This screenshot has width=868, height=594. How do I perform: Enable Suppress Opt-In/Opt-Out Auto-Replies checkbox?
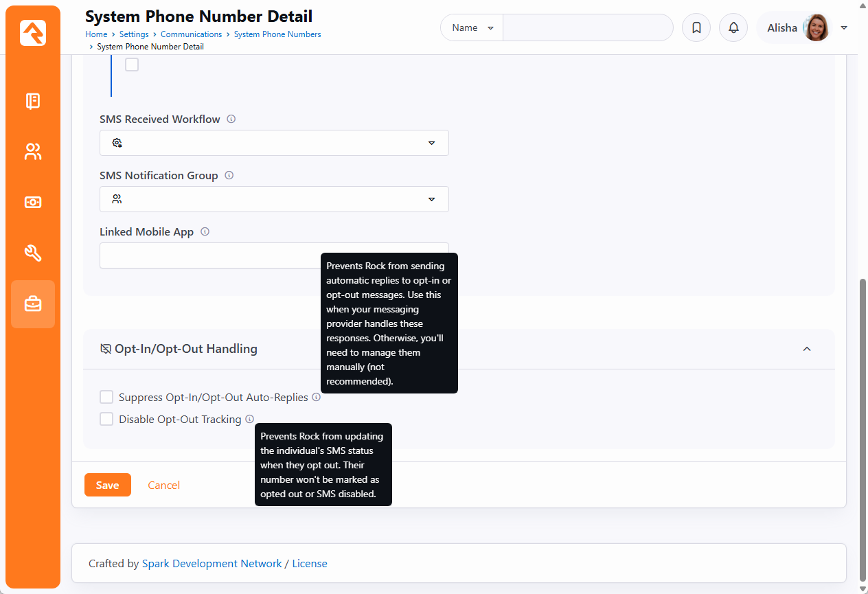tap(106, 397)
